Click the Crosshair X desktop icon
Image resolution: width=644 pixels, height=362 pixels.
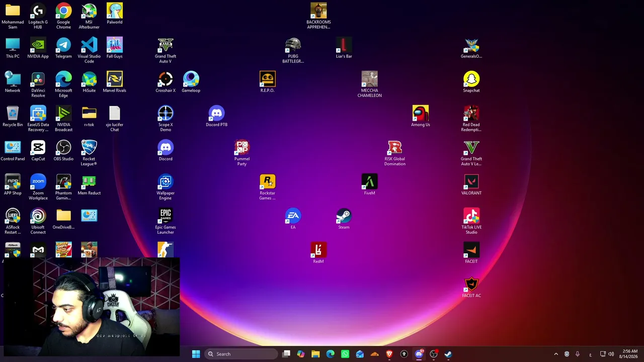point(166,82)
